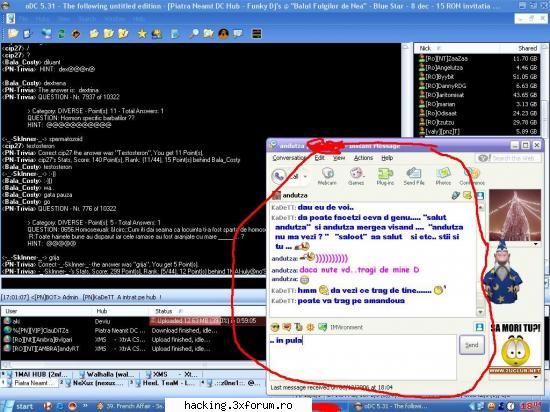Click the chat history scrollbar down arrow

(x=480, y=312)
